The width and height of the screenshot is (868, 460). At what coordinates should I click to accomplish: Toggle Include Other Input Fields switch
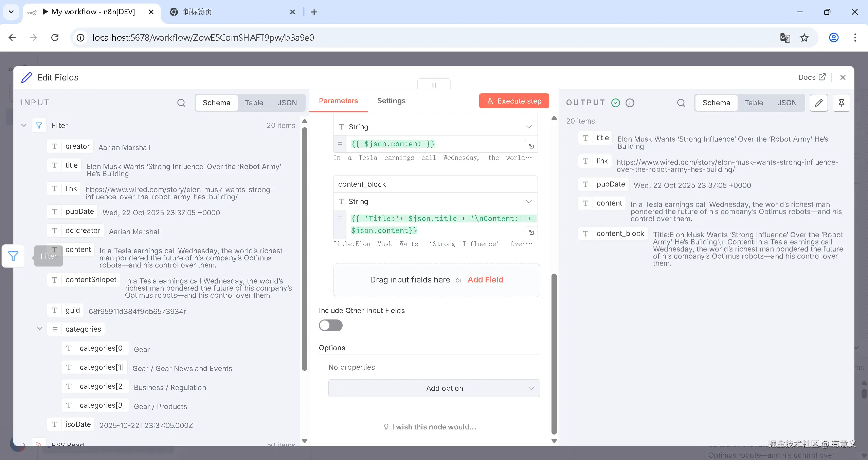[330, 325]
